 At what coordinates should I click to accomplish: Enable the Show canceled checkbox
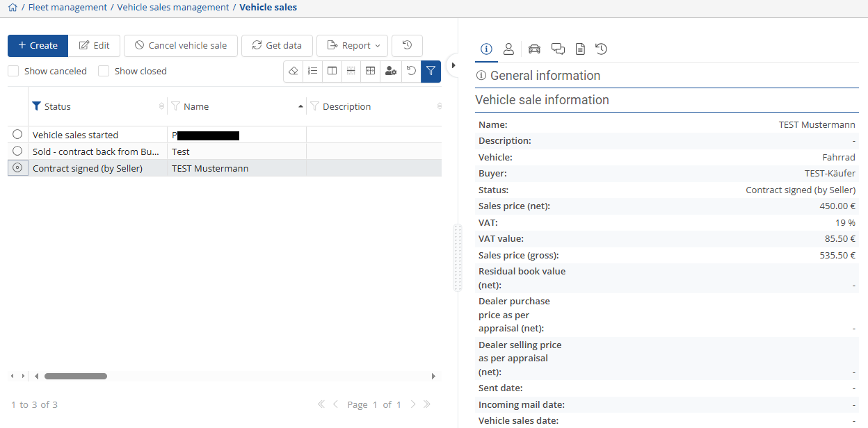(x=13, y=71)
